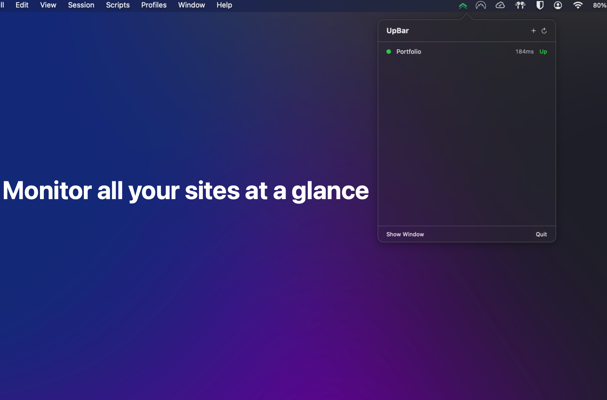
Task: Click Show Window in UpBar footer
Action: (405, 234)
